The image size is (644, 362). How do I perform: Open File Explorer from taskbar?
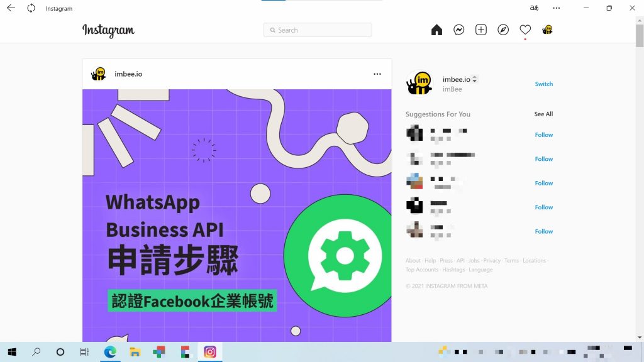135,352
